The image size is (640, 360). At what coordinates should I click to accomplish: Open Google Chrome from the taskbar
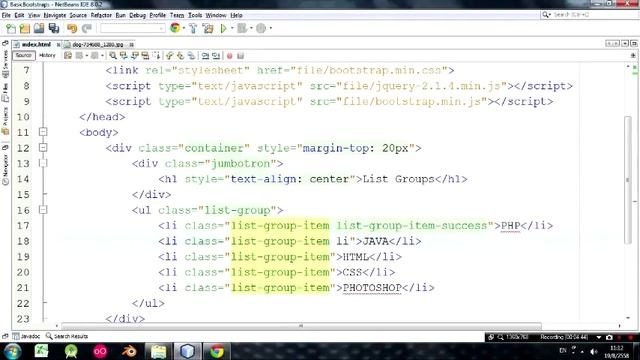click(217, 351)
